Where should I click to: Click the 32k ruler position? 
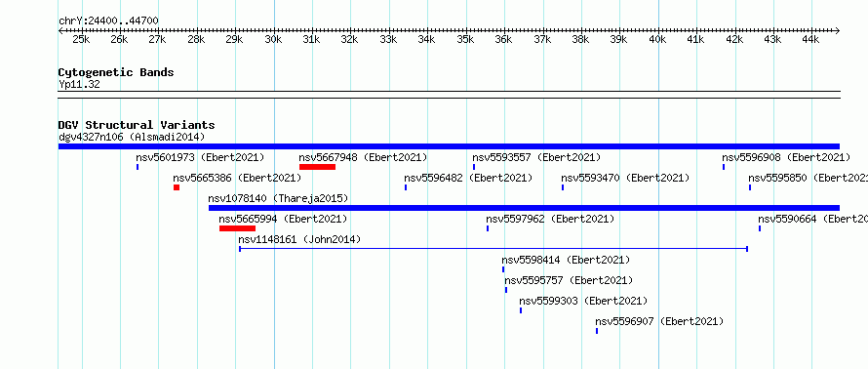[350, 40]
